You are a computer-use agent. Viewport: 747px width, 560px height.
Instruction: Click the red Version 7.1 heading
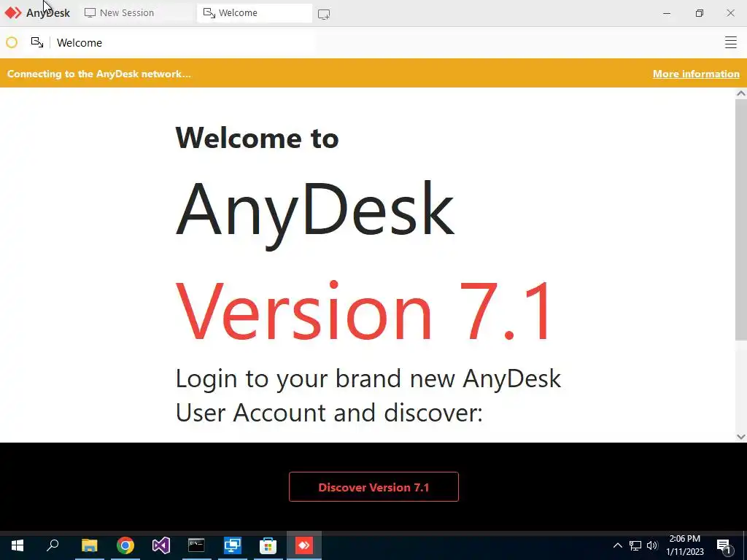click(x=364, y=311)
